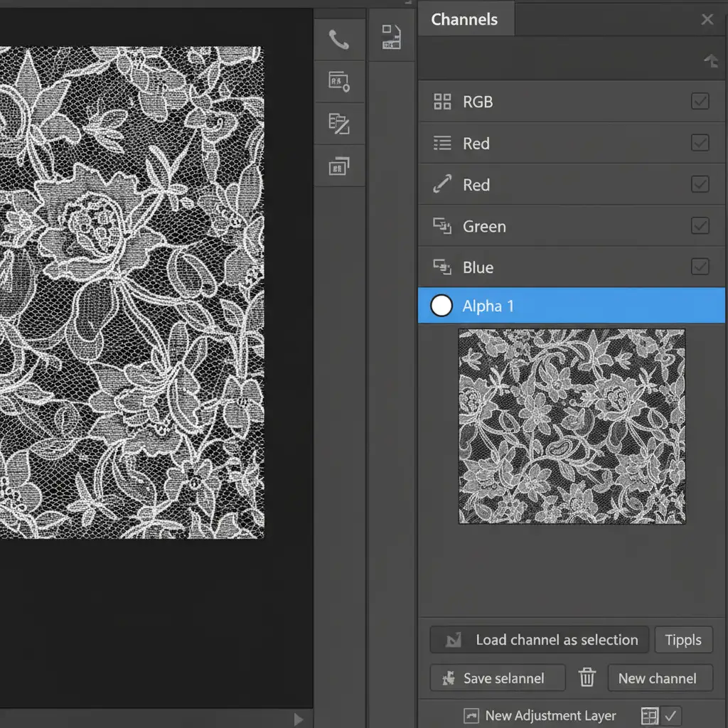This screenshot has width=728, height=728.
Task: Click Load channel as selection button
Action: point(540,640)
